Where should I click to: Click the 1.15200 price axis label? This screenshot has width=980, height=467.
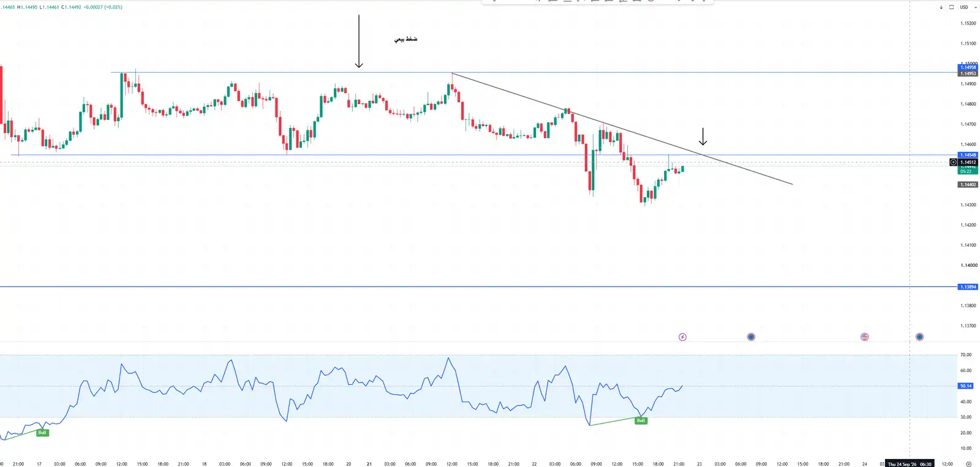tap(968, 23)
